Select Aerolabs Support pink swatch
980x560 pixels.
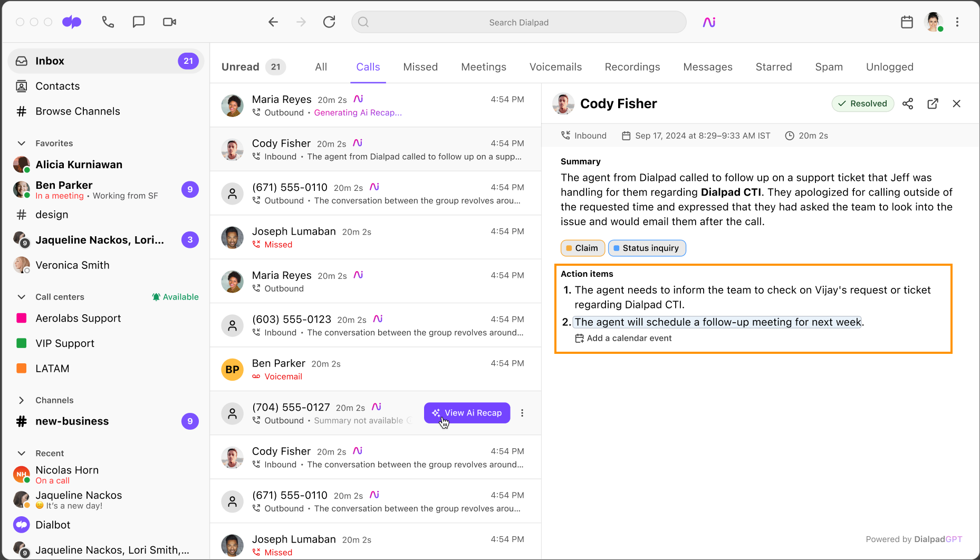pos(22,318)
